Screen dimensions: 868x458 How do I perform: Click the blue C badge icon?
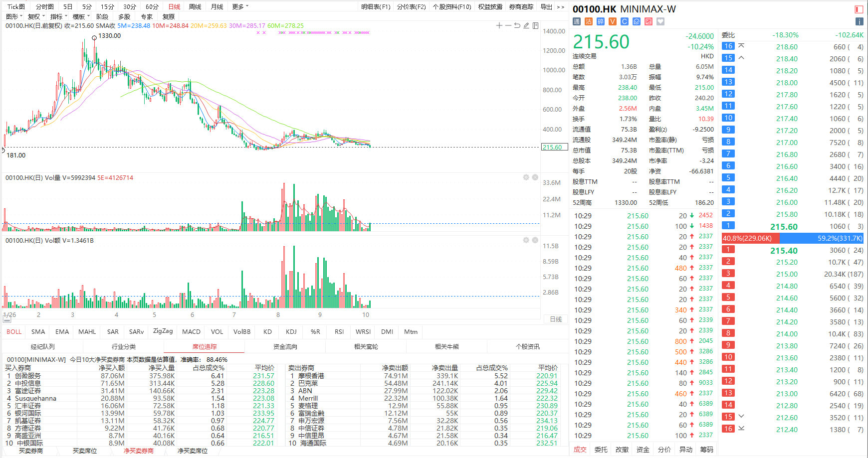click(625, 21)
